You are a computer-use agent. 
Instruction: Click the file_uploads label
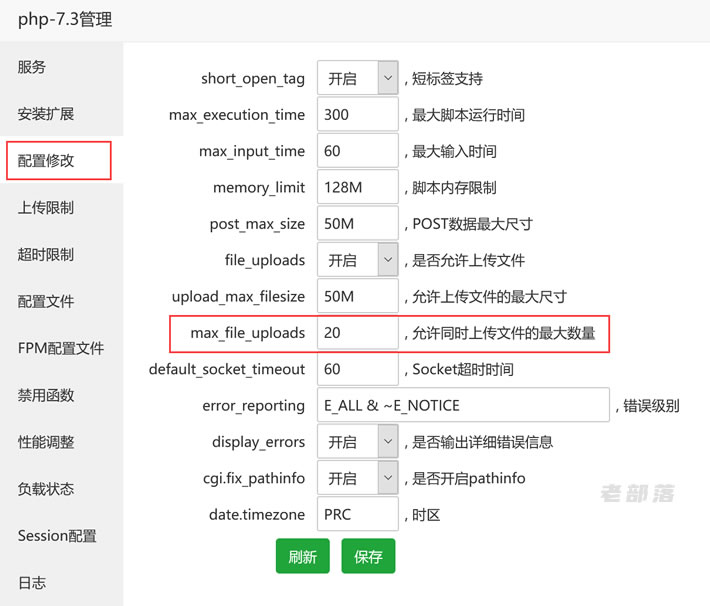pyautogui.click(x=265, y=260)
